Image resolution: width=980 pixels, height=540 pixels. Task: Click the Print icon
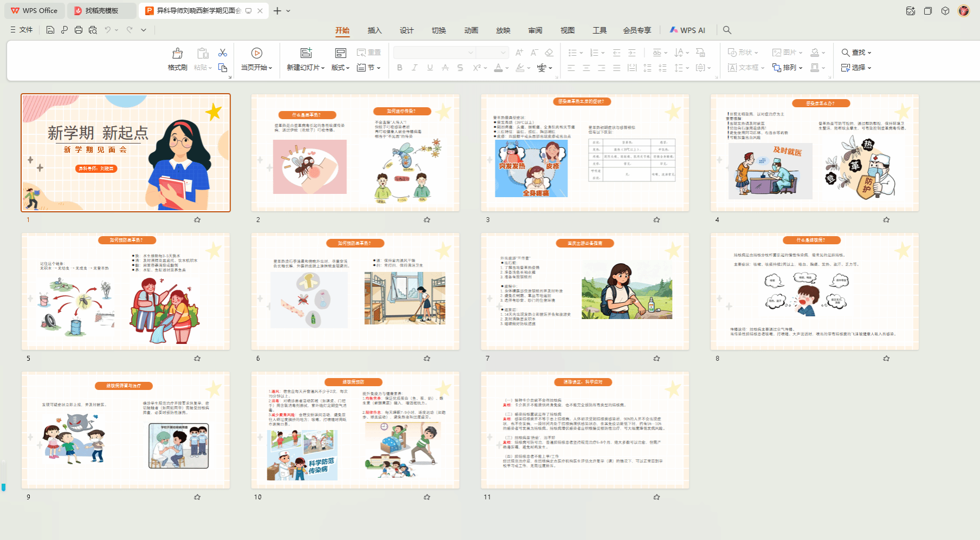click(79, 30)
